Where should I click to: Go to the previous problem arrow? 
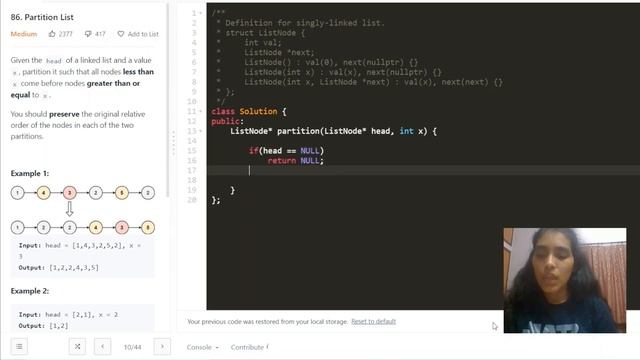pos(102,347)
